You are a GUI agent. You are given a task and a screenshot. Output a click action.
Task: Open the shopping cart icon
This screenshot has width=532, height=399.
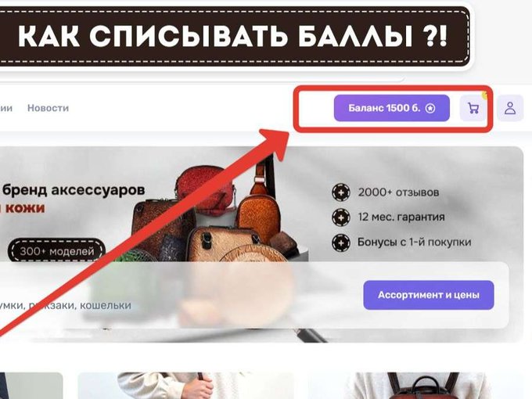pyautogui.click(x=473, y=108)
